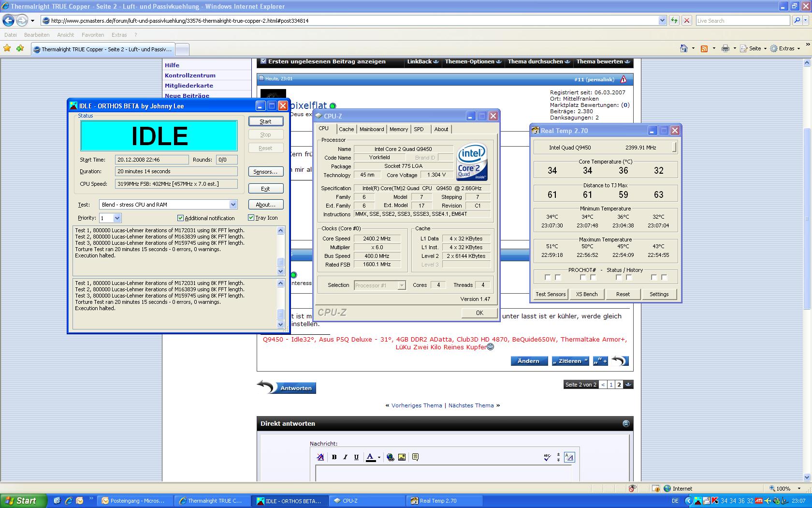
Task: Click the CPU-Z OK button
Action: click(x=479, y=313)
